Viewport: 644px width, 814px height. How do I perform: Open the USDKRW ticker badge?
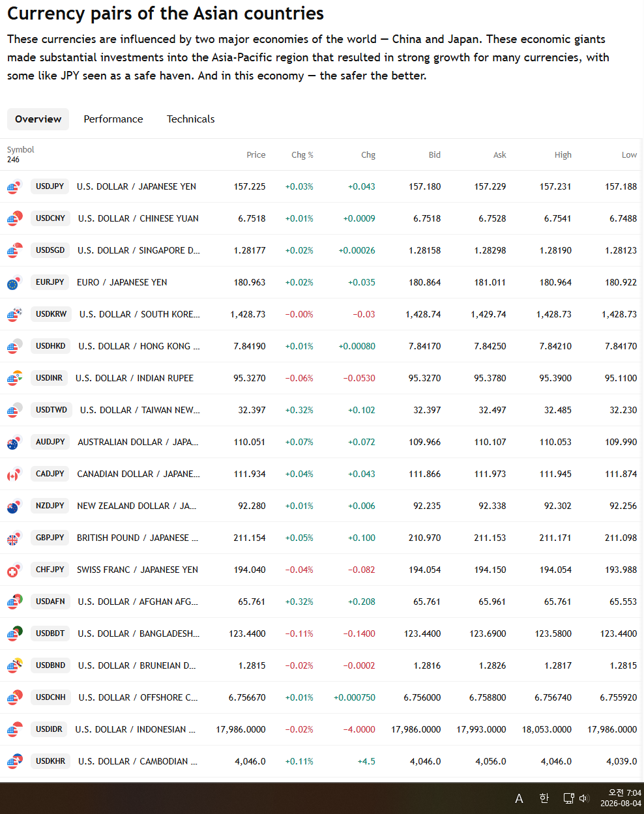[51, 314]
